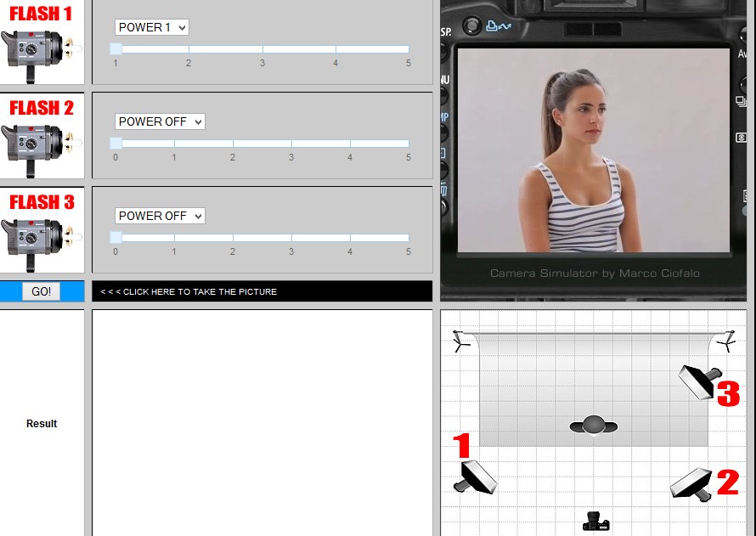
Task: Open the Flash 3 POWER OFF dropdown
Action: coord(160,216)
